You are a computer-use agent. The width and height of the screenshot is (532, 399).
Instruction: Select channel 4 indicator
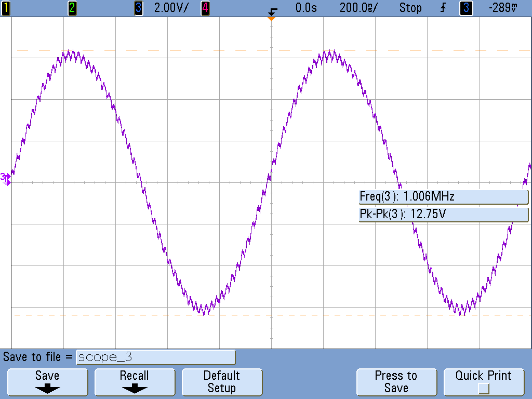(x=205, y=8)
